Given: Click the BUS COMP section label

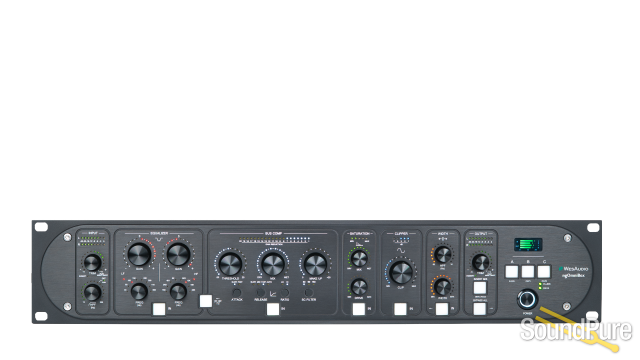Looking at the screenshot, I should 273,233.
